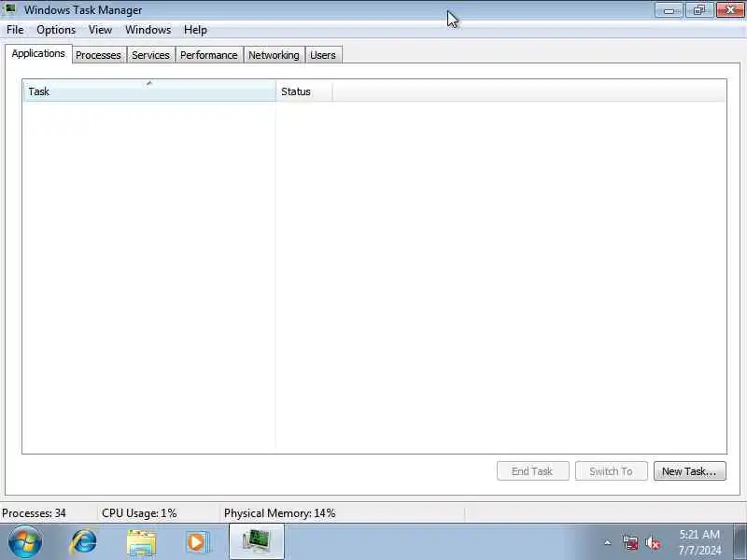Open Windows Media Player taskbar icon
This screenshot has height=560, width=747.
[x=197, y=542]
